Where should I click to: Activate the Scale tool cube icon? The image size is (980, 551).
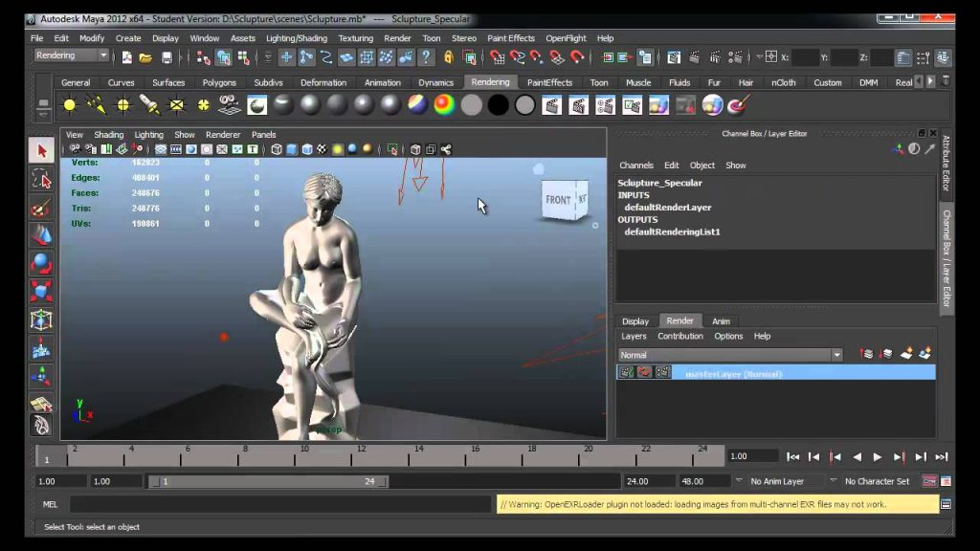(41, 291)
